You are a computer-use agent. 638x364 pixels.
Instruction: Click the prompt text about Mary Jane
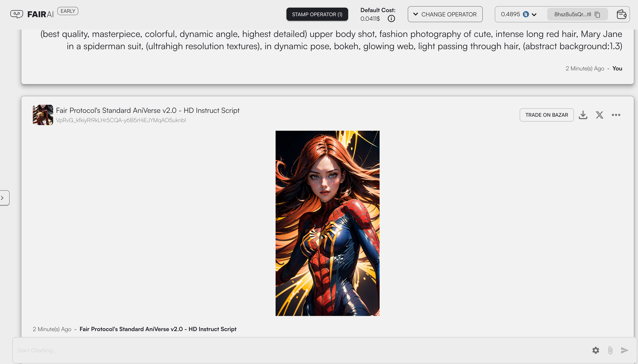click(331, 40)
